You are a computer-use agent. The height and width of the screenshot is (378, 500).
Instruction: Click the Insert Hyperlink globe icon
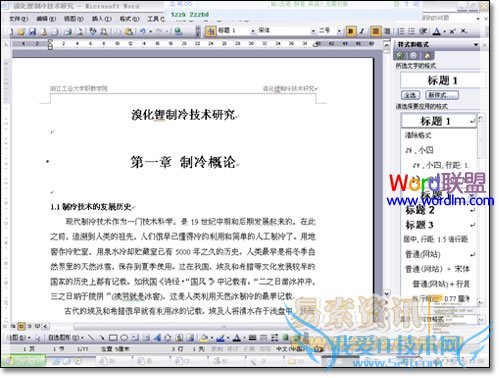coord(178,31)
